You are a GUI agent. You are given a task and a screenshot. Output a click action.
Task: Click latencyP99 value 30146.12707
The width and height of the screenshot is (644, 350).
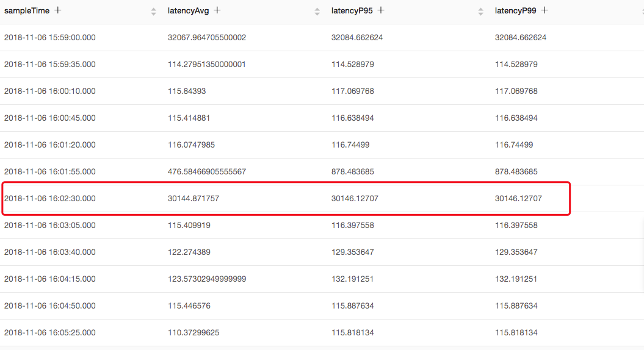click(x=518, y=198)
